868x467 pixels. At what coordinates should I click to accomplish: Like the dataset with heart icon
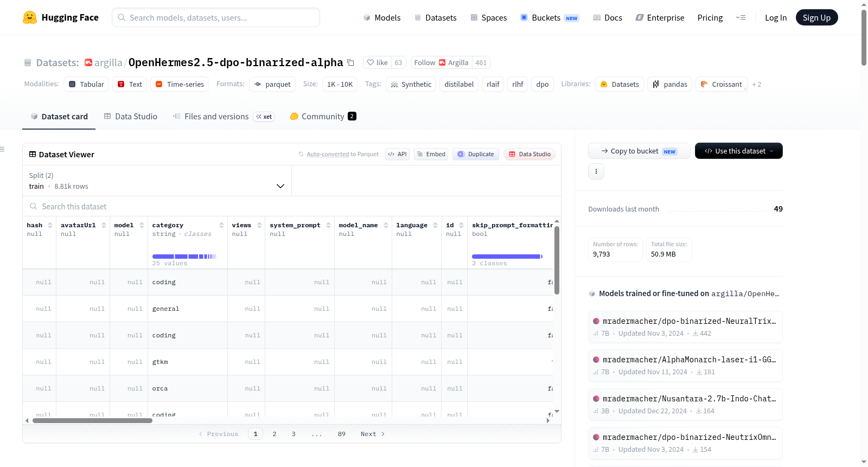click(x=377, y=63)
